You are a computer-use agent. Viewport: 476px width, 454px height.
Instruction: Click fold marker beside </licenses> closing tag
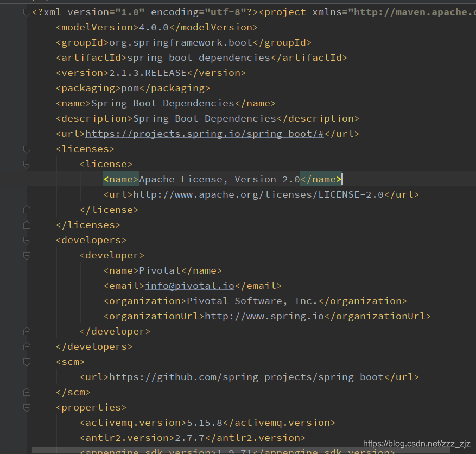27,225
